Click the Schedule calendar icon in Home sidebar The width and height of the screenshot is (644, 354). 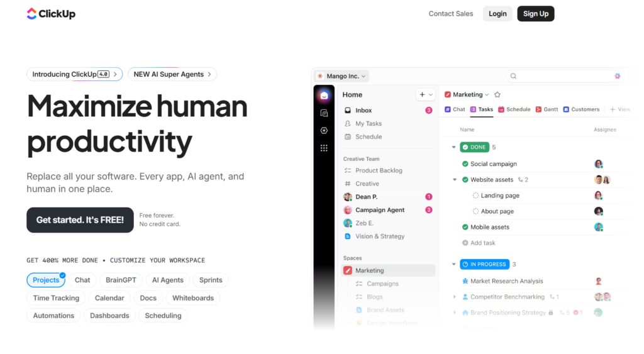click(x=348, y=137)
